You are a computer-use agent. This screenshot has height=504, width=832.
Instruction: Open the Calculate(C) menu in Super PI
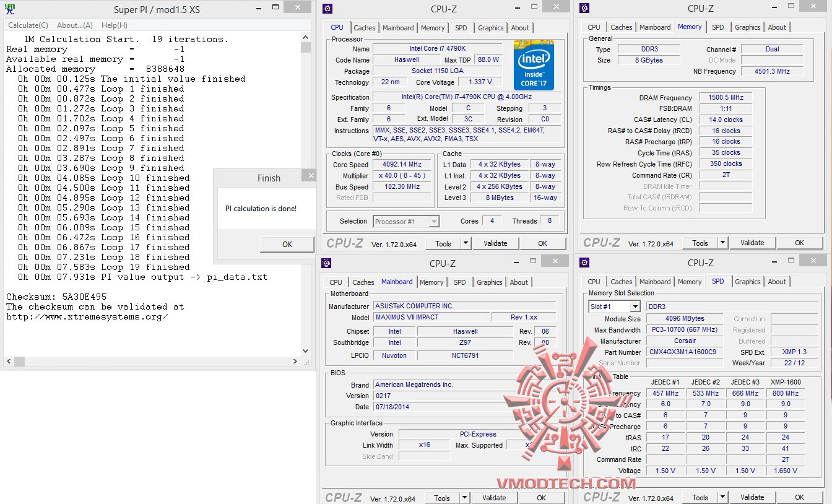(x=28, y=25)
